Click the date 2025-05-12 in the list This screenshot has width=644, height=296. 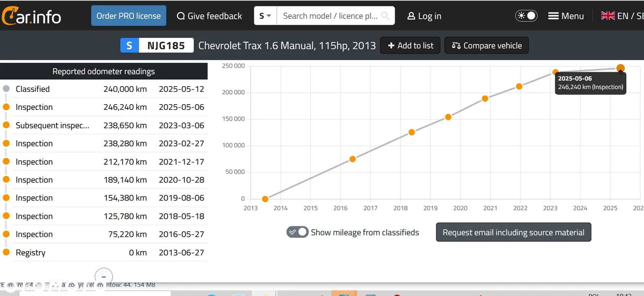(x=181, y=89)
